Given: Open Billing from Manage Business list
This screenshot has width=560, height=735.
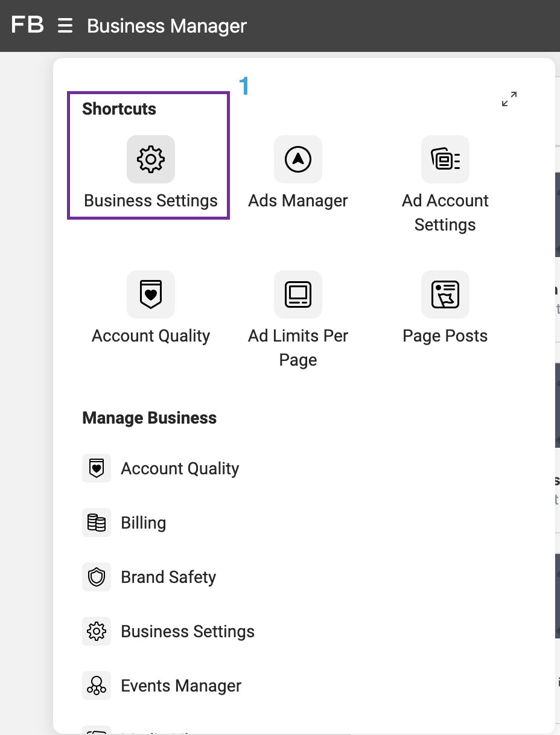Looking at the screenshot, I should point(143,523).
